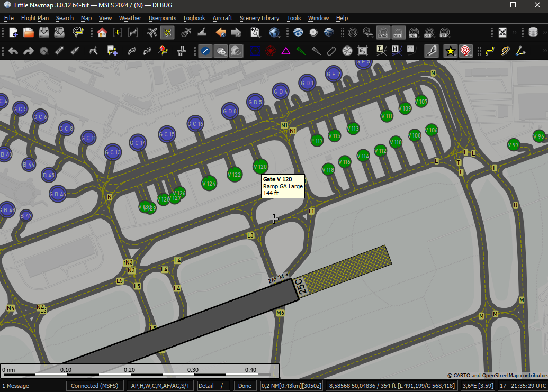Click the blue VOR square icon
This screenshot has width=548, height=392.
pos(255,51)
